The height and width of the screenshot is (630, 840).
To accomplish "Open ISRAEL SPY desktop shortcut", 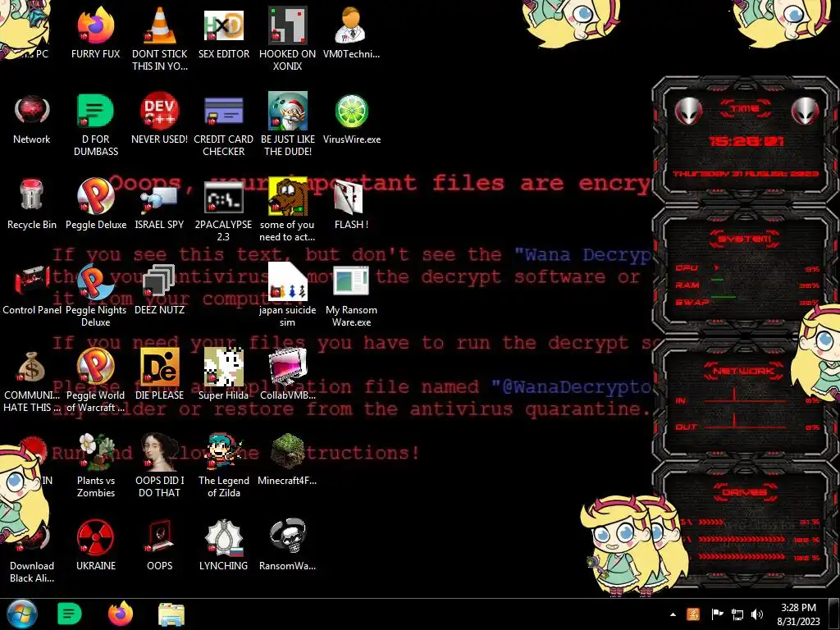I will (159, 197).
